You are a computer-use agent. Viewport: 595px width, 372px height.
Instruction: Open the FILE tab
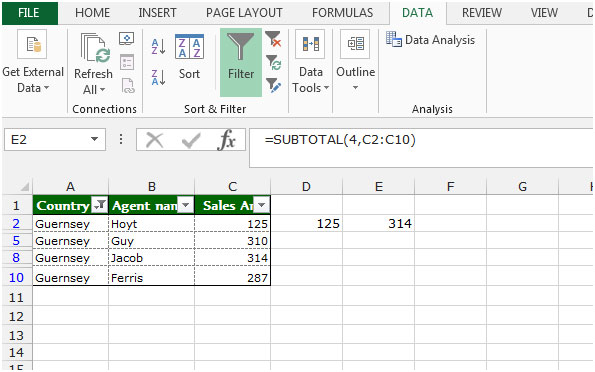[x=29, y=13]
